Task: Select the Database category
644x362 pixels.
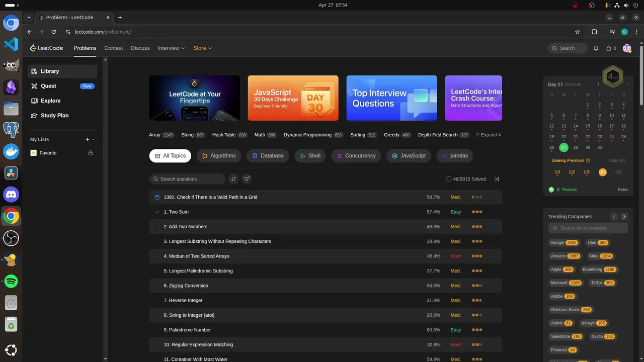Action: [x=268, y=156]
